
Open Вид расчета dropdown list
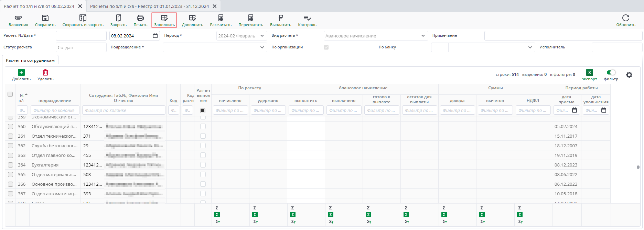point(423,36)
